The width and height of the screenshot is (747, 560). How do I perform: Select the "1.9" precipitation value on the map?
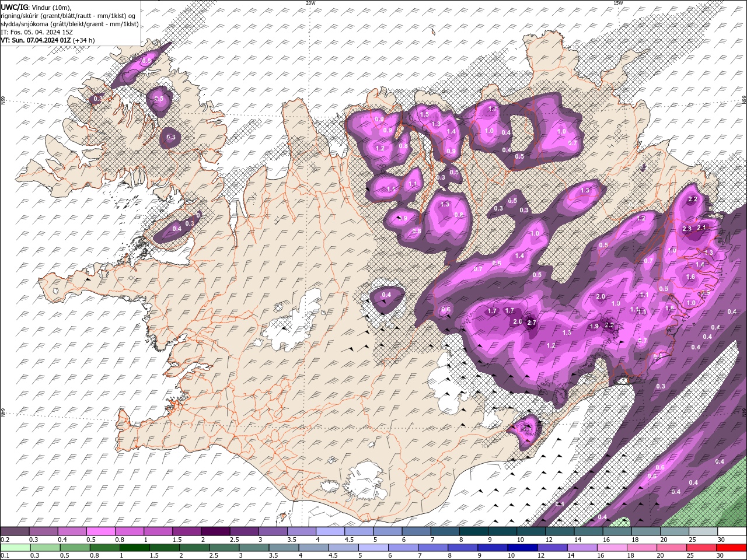pyautogui.click(x=595, y=326)
